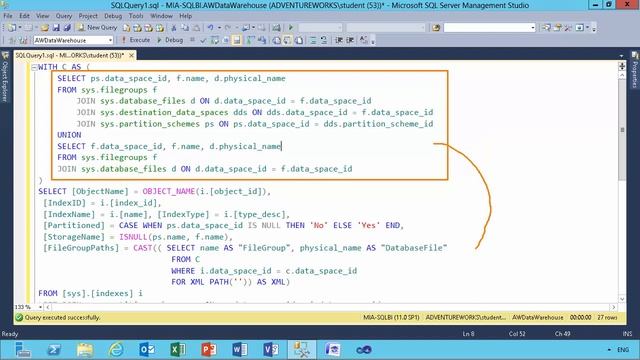Click the horizontal scrollbar right arrow
Viewport: 640px width, 360px height.
(x=613, y=307)
